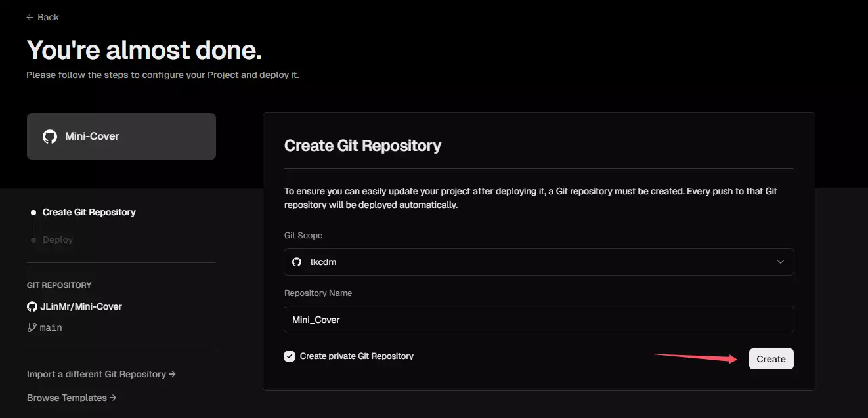Click the Deploy step bullet dot
This screenshot has width=868, height=418.
click(33, 240)
